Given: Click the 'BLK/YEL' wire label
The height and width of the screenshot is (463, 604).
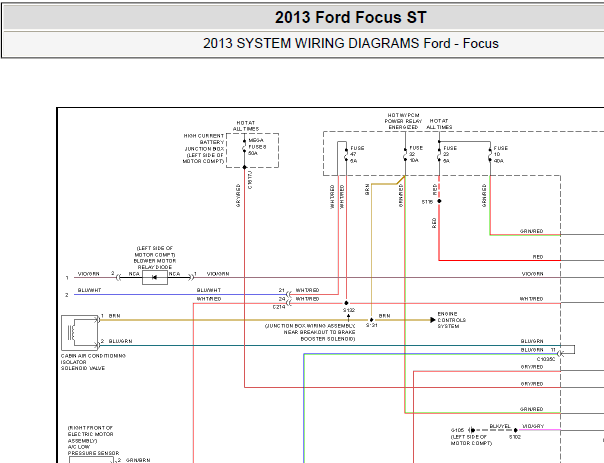Looking at the screenshot, I should (500, 426).
